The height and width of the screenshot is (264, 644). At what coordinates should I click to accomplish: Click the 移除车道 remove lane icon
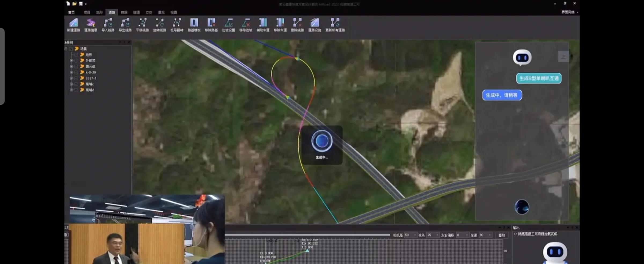(x=280, y=25)
